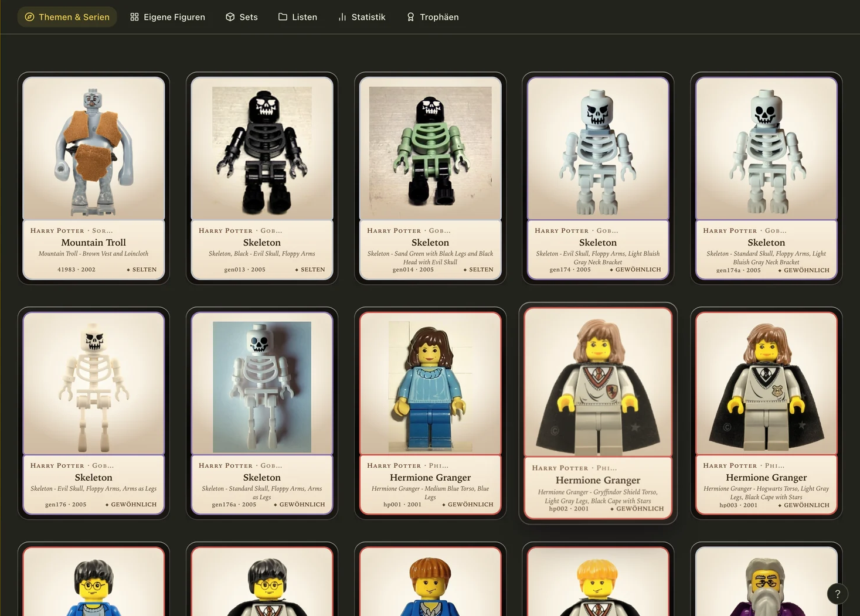Open the gen174 Skeleton figure image
860x616 pixels.
click(598, 148)
